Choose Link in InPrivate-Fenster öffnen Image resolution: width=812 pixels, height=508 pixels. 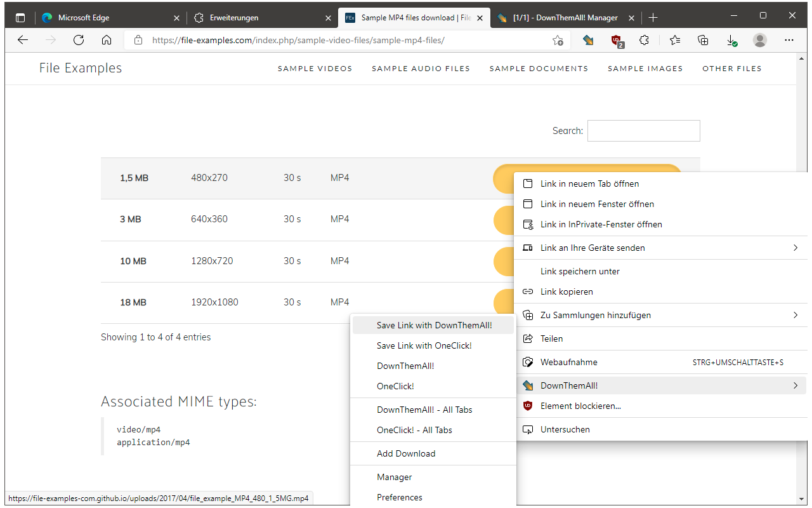pos(662,224)
